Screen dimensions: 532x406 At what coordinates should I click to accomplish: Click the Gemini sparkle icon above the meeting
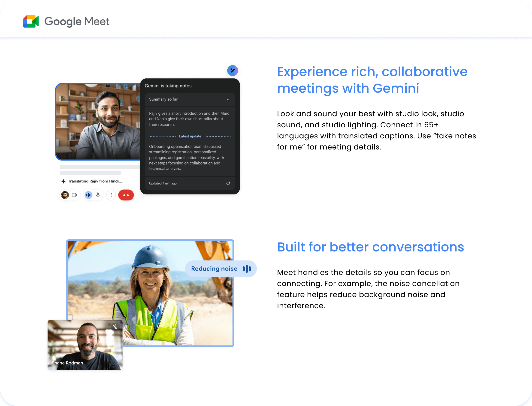(232, 71)
